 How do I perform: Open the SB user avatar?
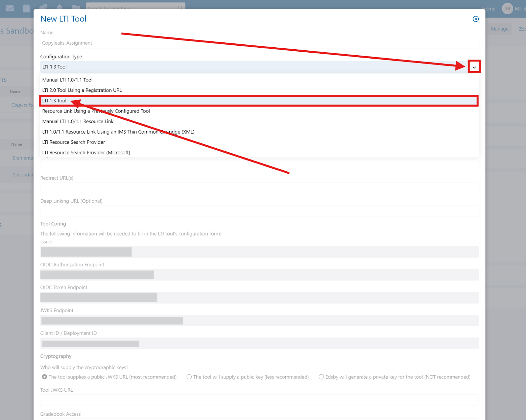507,9
